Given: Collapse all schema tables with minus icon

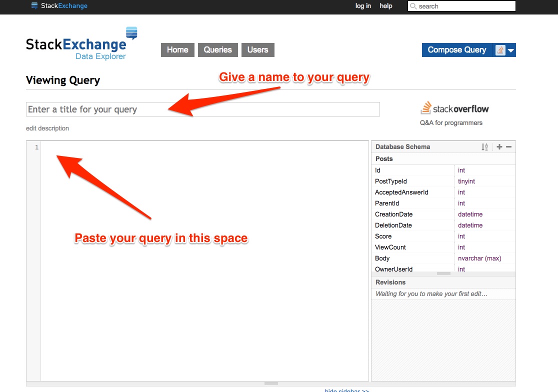Looking at the screenshot, I should (x=509, y=146).
